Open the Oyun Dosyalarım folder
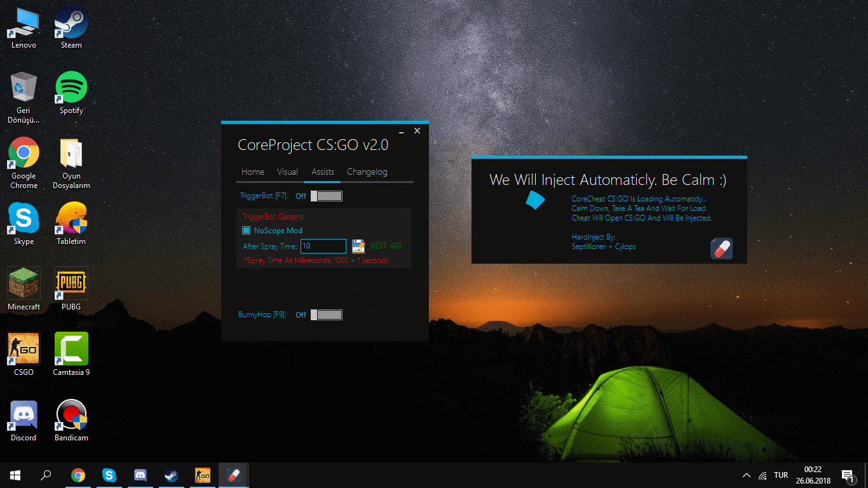 click(x=71, y=163)
